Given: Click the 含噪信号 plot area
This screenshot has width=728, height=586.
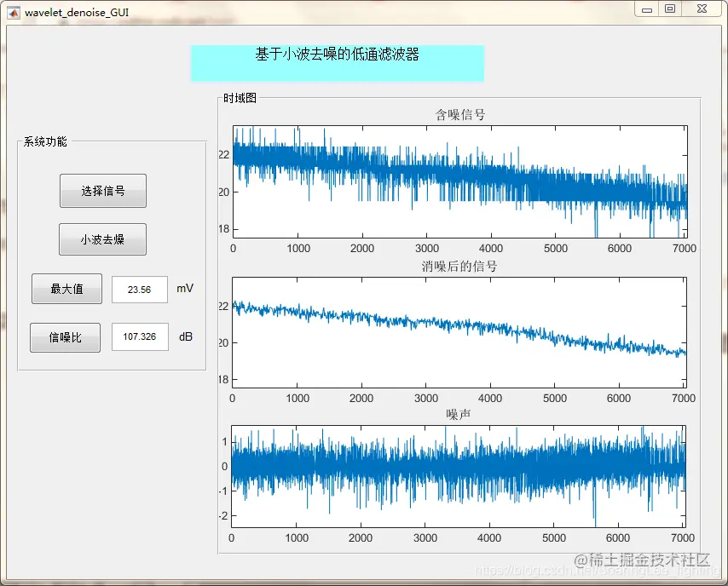Looking at the screenshot, I should (x=460, y=182).
